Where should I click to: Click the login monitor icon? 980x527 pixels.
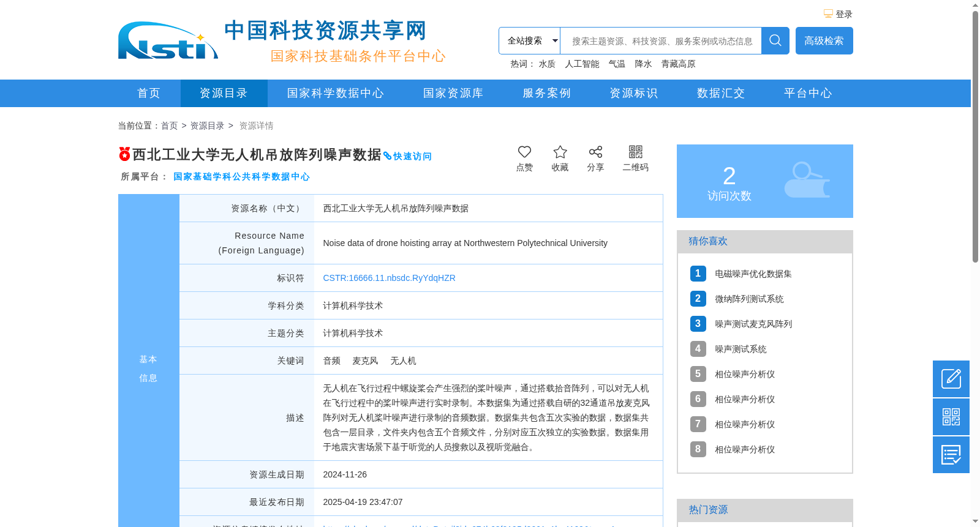coord(828,13)
